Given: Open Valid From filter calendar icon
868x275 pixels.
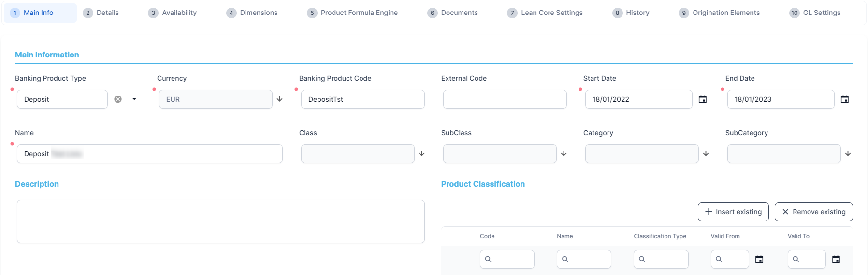Looking at the screenshot, I should click(x=759, y=260).
